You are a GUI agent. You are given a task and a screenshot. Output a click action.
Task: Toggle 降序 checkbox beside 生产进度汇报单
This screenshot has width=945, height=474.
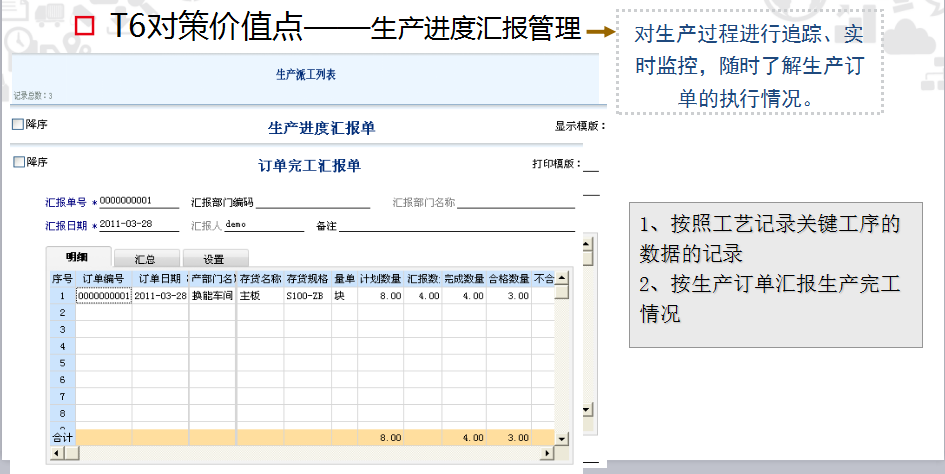(x=18, y=124)
